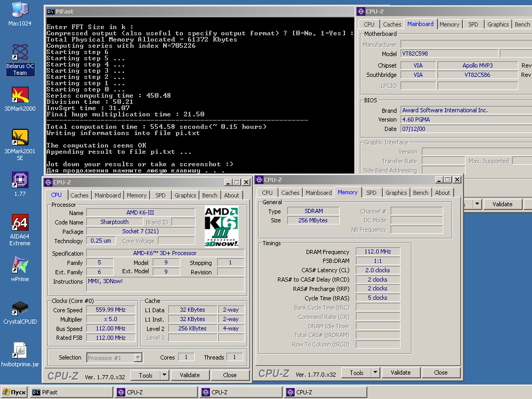Image resolution: width=532 pixels, height=399 pixels.
Task: Click the BIOS date 07/12/00 field
Action: 467,129
